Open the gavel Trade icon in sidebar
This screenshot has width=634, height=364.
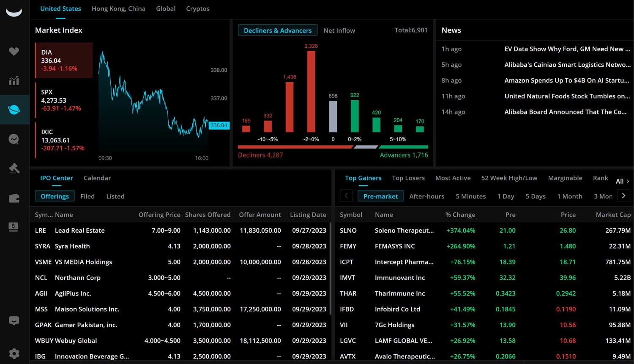[14, 168]
